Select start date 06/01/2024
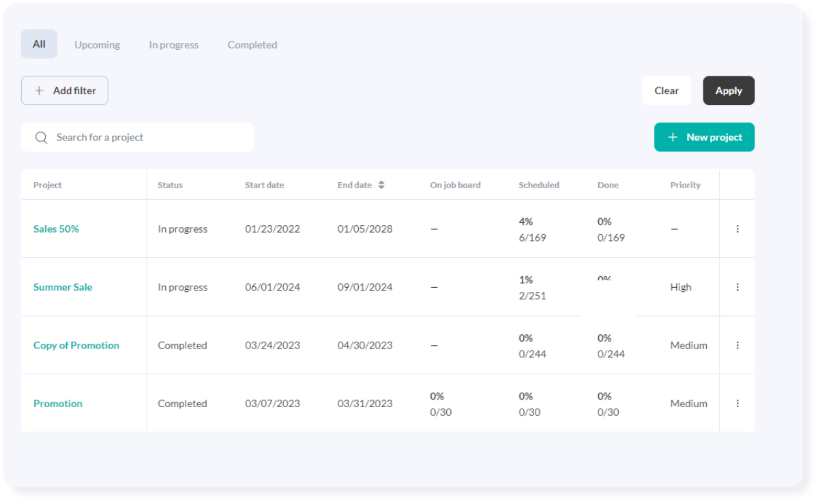 click(272, 287)
